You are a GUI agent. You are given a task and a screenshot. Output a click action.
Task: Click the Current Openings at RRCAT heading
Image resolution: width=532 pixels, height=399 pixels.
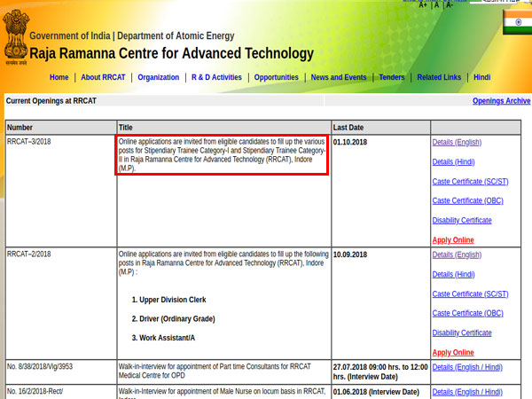coord(51,101)
